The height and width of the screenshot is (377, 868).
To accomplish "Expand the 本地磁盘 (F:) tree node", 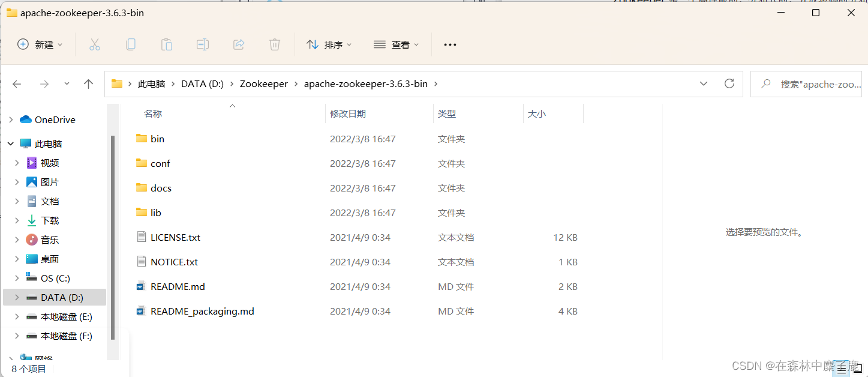I will (x=17, y=336).
